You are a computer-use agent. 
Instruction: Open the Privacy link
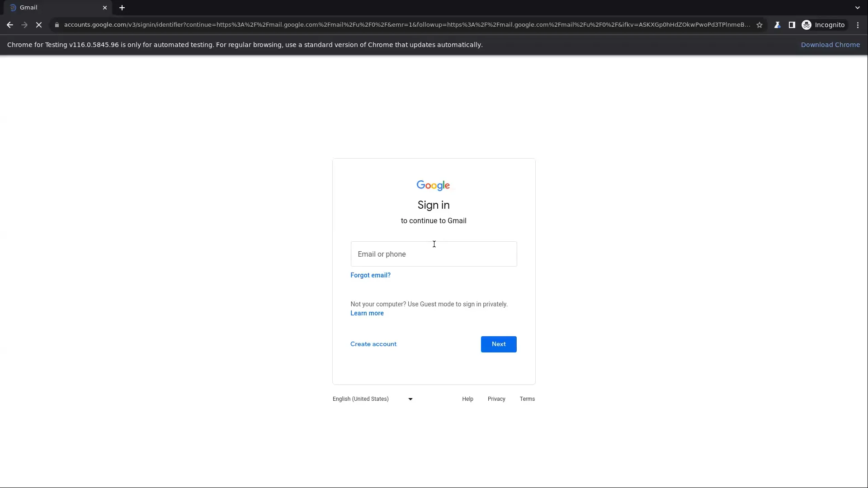click(x=496, y=399)
